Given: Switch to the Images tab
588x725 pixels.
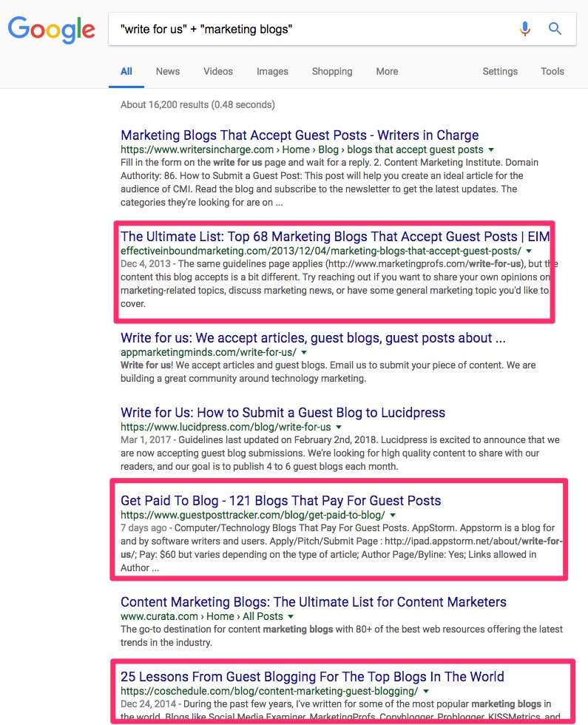Looking at the screenshot, I should point(272,71).
